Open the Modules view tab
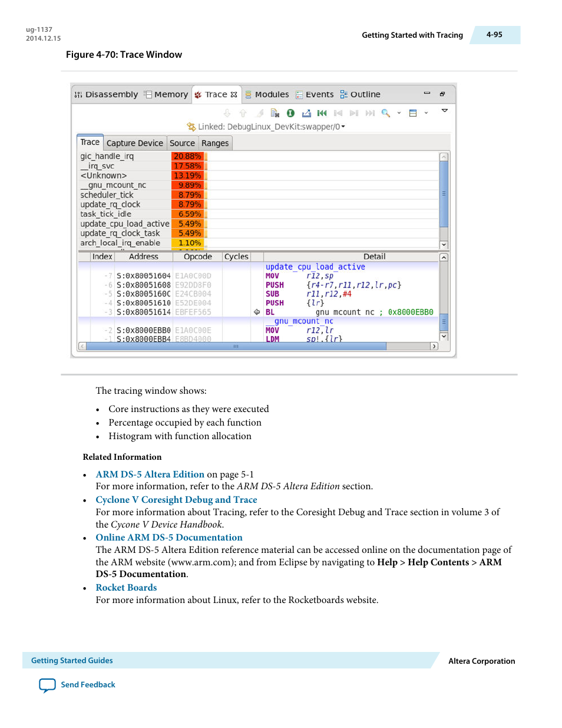This screenshot has width=562, height=728. pyautogui.click(x=267, y=94)
